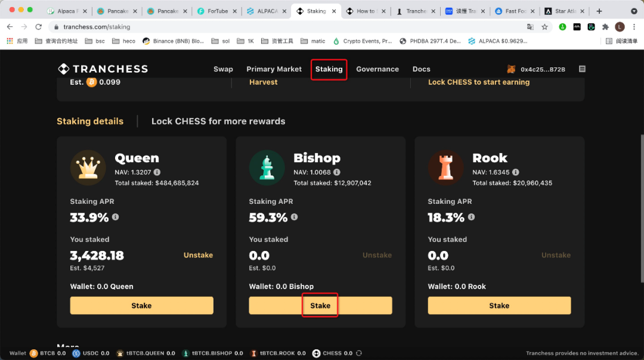Viewport: 644px width, 360px height.
Task: Click the Rook NAV info icon
Action: (515, 172)
